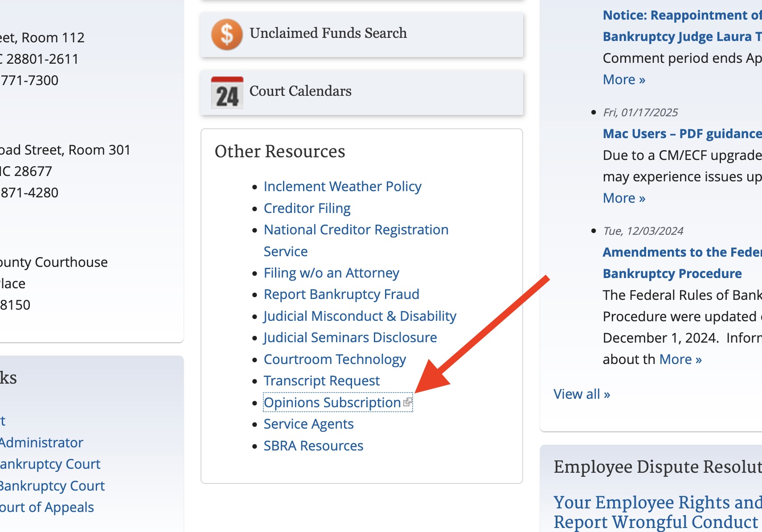This screenshot has width=762, height=532.
Task: Open Mac Users PDF guidance news item
Action: click(x=682, y=134)
